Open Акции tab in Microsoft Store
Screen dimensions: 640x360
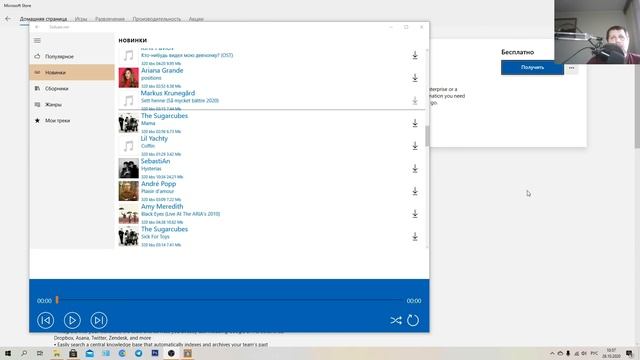pos(196,19)
